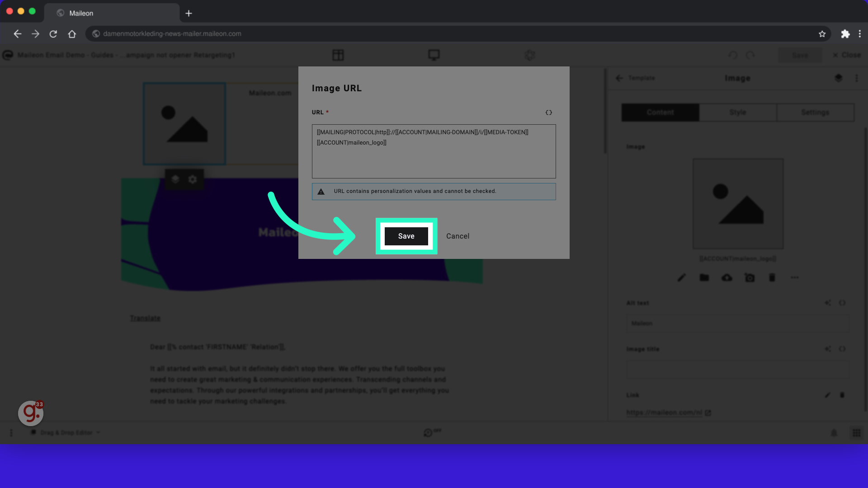Viewport: 868px width, 488px height.
Task: Open the editor settings gear in top toolbar
Action: point(530,55)
